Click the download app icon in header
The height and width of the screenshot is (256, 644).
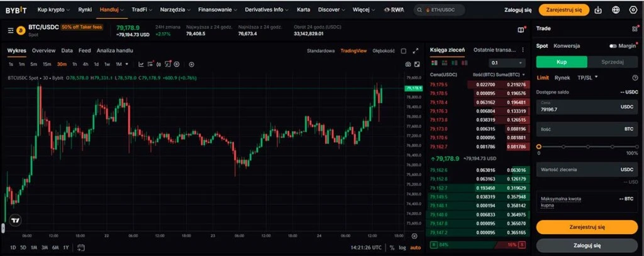tap(599, 10)
